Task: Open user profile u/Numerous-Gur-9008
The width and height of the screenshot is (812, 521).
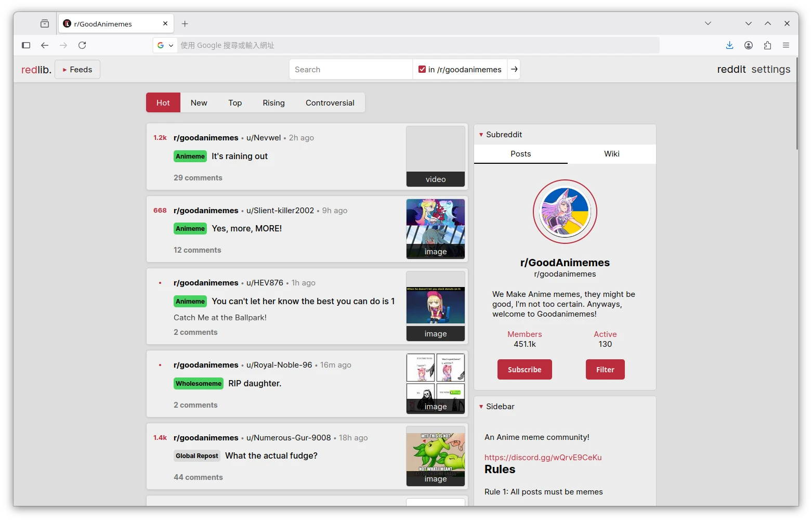Action: pos(289,438)
